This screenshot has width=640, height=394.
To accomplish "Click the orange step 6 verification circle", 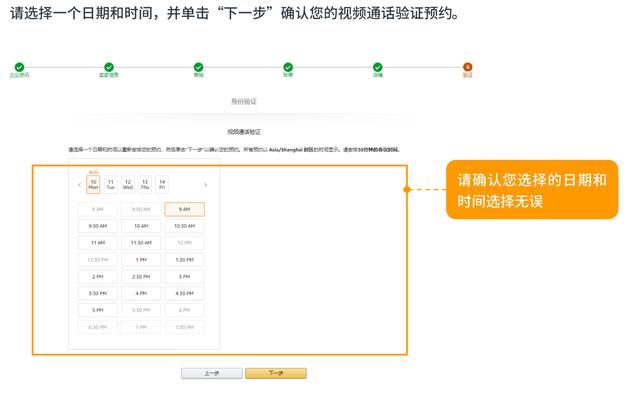I will (467, 67).
